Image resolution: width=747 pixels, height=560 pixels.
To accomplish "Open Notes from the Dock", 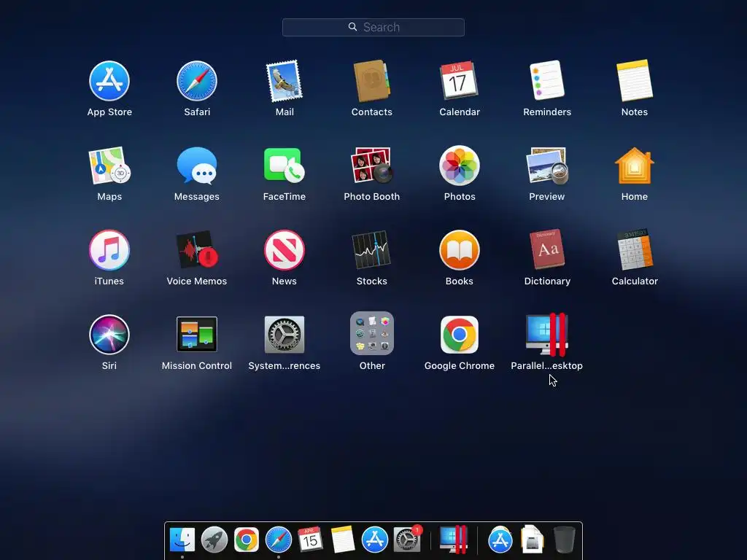I will 342,539.
